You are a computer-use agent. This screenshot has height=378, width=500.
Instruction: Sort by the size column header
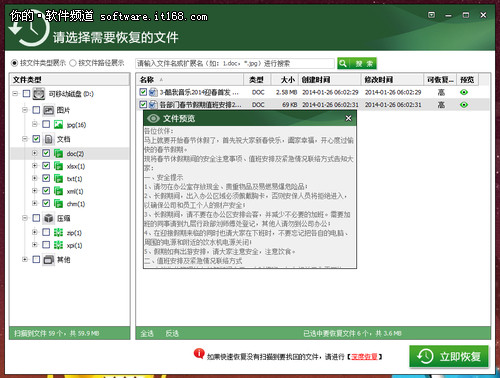(x=285, y=80)
